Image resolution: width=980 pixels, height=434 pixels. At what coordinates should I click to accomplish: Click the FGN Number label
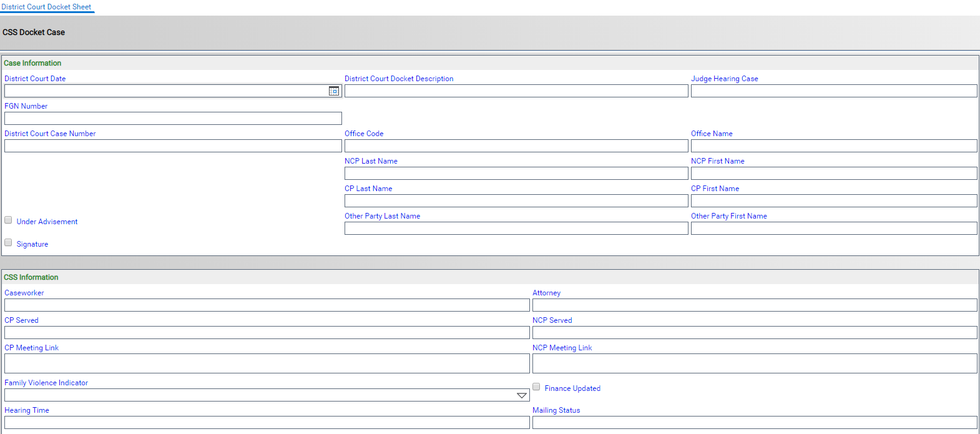coord(26,106)
